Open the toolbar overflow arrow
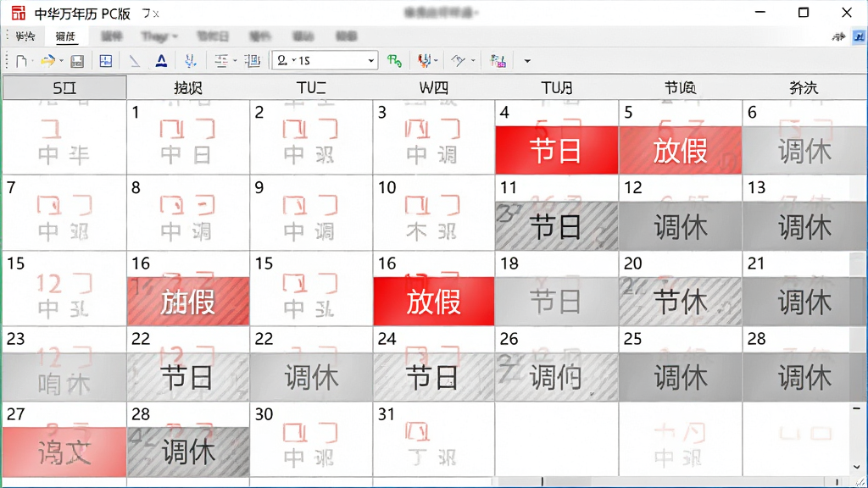 (527, 61)
